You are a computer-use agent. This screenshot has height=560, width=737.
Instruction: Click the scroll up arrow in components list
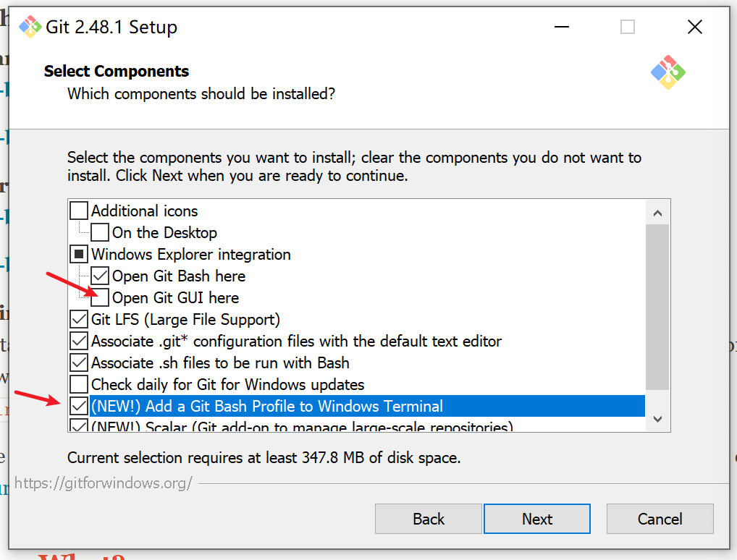coord(657,213)
